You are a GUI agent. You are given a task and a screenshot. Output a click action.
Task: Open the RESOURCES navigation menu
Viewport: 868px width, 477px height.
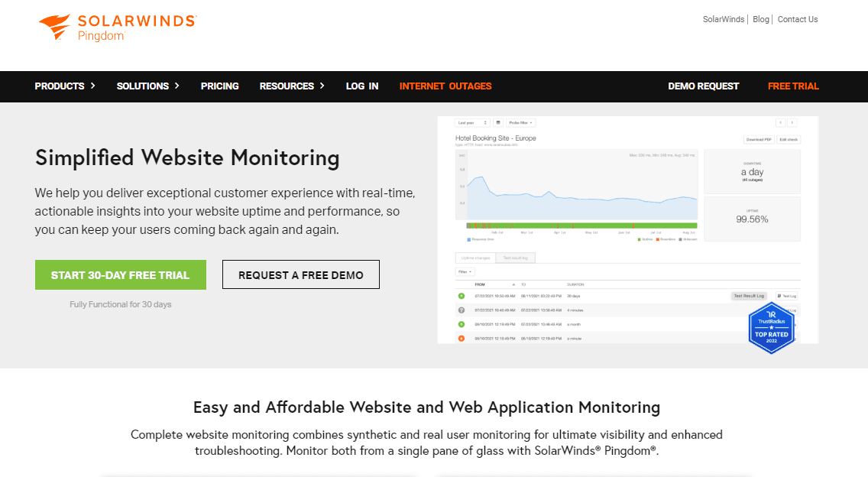(x=287, y=86)
